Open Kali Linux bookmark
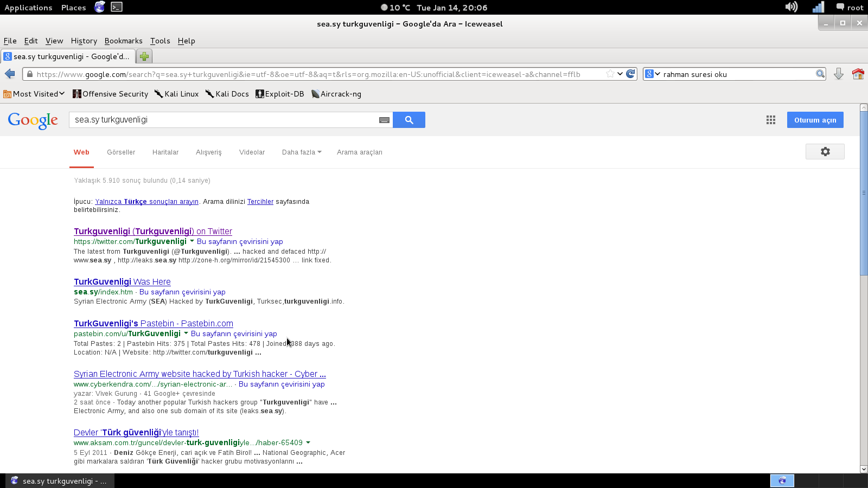The height and width of the screenshot is (488, 868). click(x=177, y=94)
